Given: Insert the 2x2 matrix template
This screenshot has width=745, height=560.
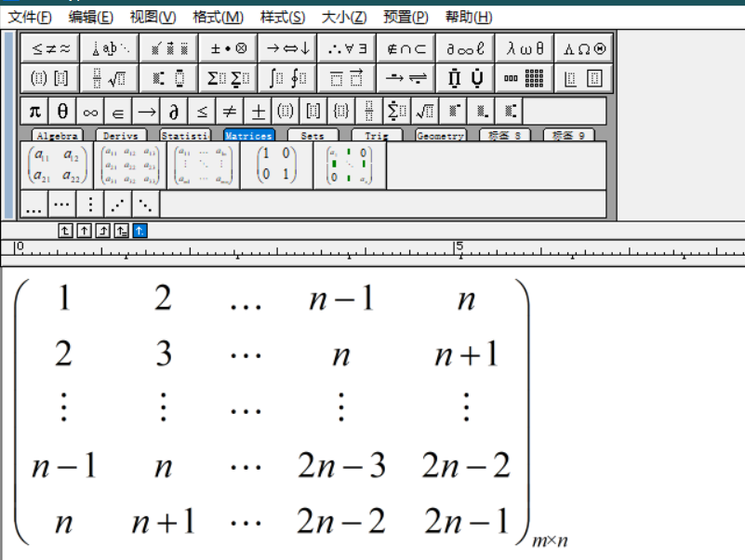Looking at the screenshot, I should point(56,165).
